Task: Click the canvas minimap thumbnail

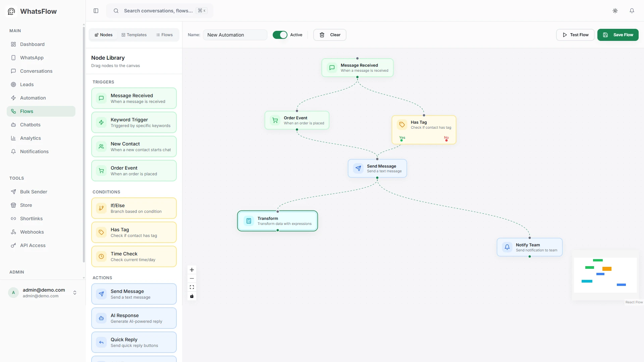Action: coord(605,275)
